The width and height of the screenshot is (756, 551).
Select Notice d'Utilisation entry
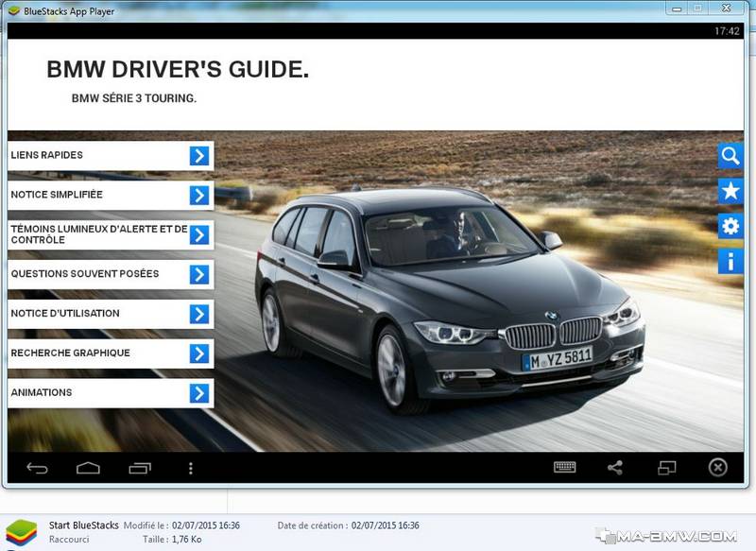pyautogui.click(x=111, y=314)
